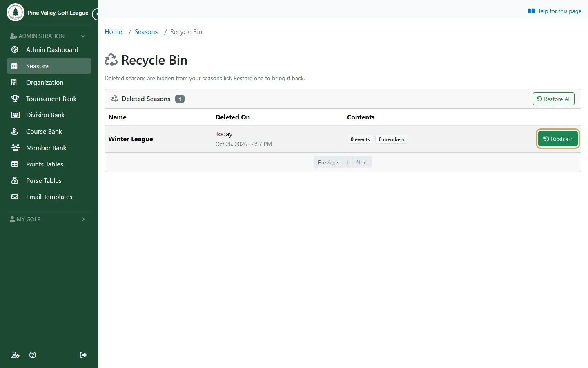588x368 pixels.
Task: Click the Recycle Bin heading icon
Action: [111, 60]
